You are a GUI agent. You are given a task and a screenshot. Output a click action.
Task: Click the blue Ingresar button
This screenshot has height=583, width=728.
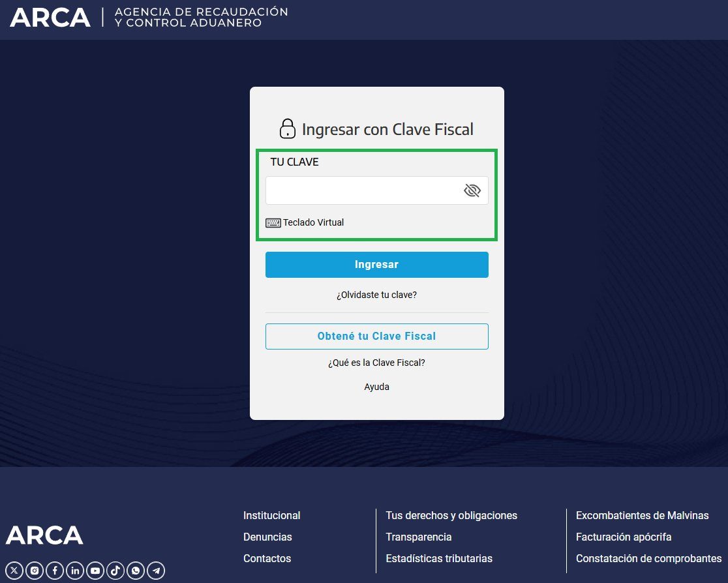pos(376,265)
